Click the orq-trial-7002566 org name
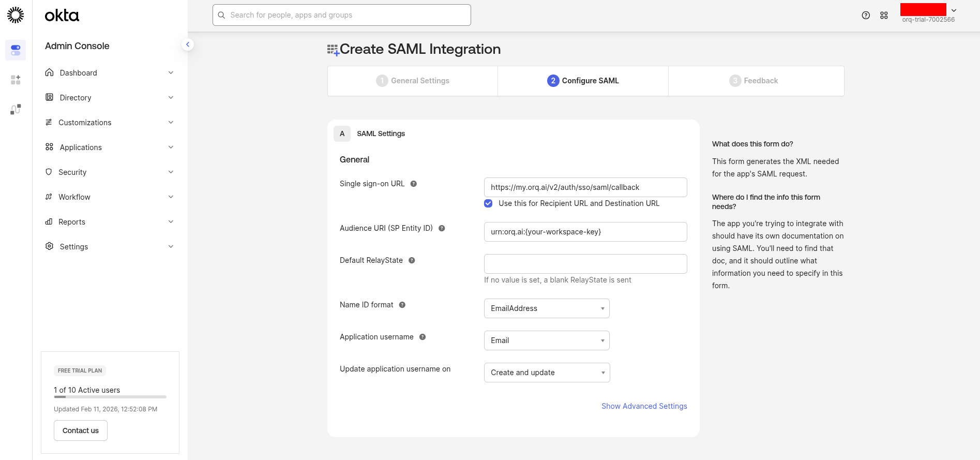Screen dimensions: 980x460 (x=928, y=20)
